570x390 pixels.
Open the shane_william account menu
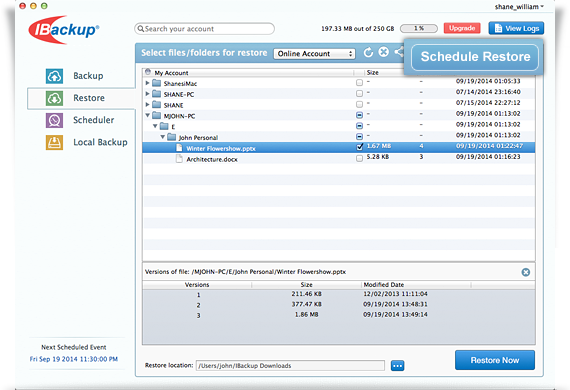point(519,7)
